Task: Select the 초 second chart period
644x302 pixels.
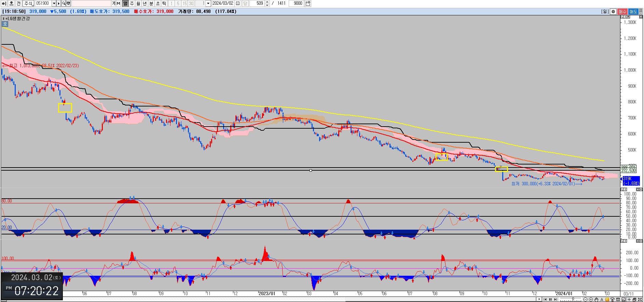Action: (158, 3)
